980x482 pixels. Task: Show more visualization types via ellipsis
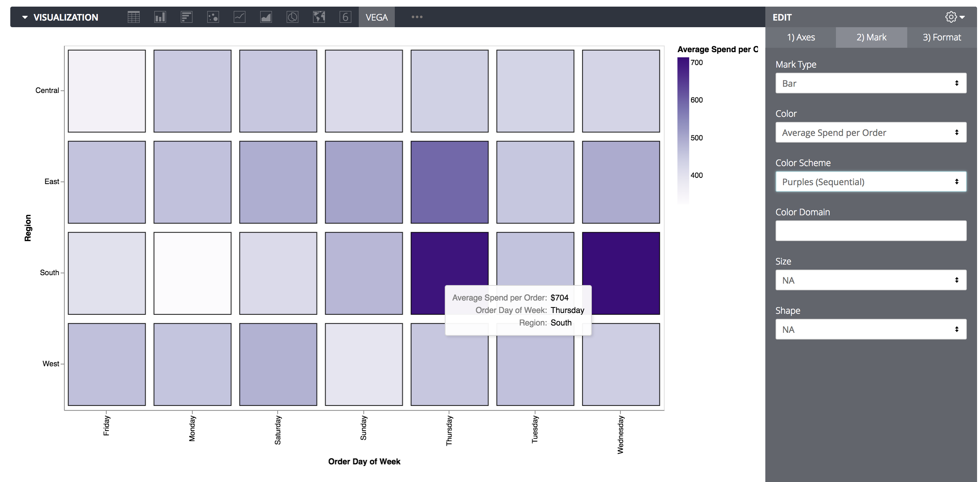point(417,17)
